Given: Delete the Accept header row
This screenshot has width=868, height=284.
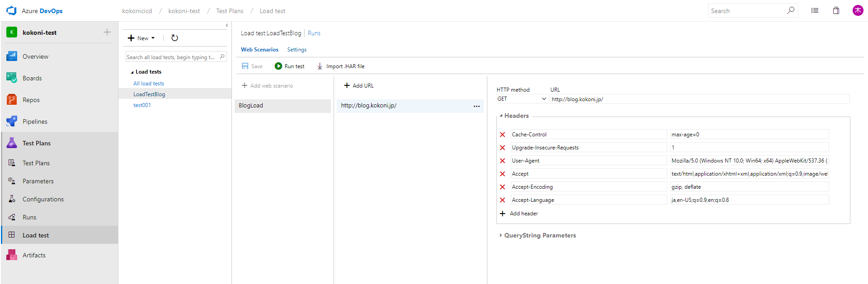Looking at the screenshot, I should click(502, 174).
